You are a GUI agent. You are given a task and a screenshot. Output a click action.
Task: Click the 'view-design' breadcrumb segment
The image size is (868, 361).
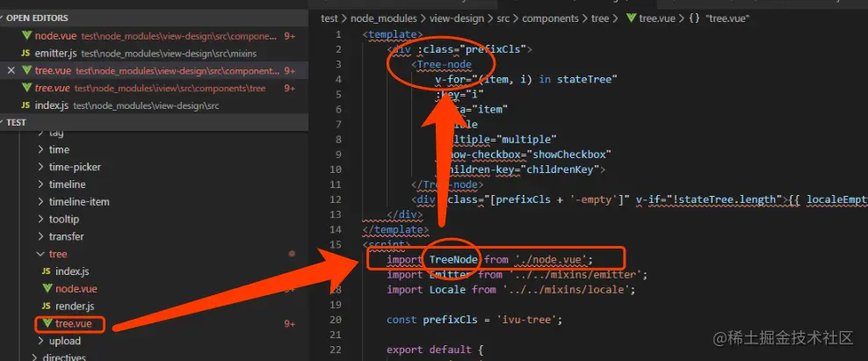pyautogui.click(x=455, y=18)
